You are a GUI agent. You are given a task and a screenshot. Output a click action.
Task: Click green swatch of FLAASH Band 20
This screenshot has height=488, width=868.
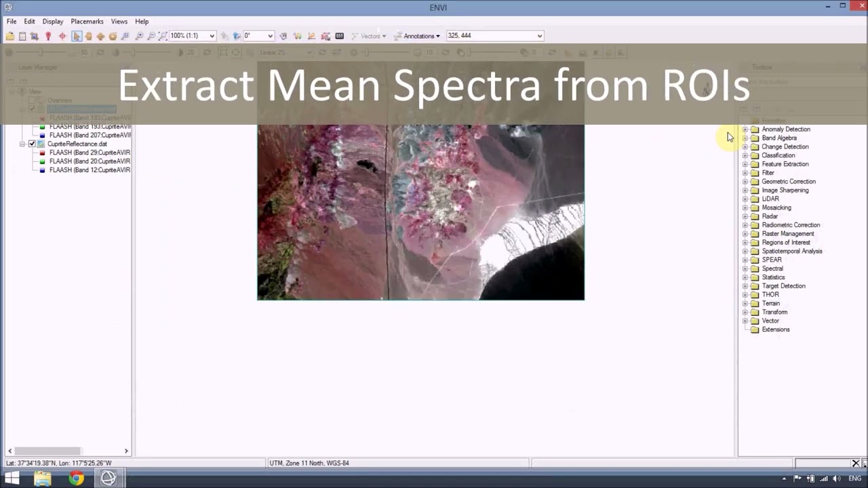[43, 162]
